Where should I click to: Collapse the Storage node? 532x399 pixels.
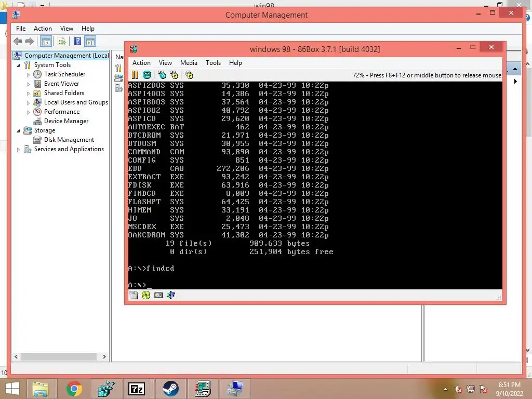click(18, 130)
